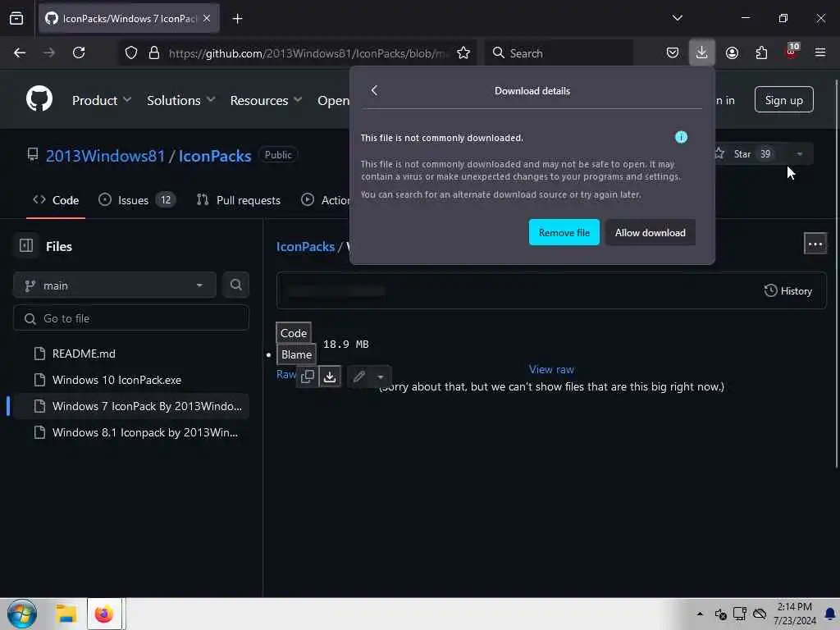Open a new tab with the plus icon
The width and height of the screenshot is (840, 630).
[x=237, y=19]
